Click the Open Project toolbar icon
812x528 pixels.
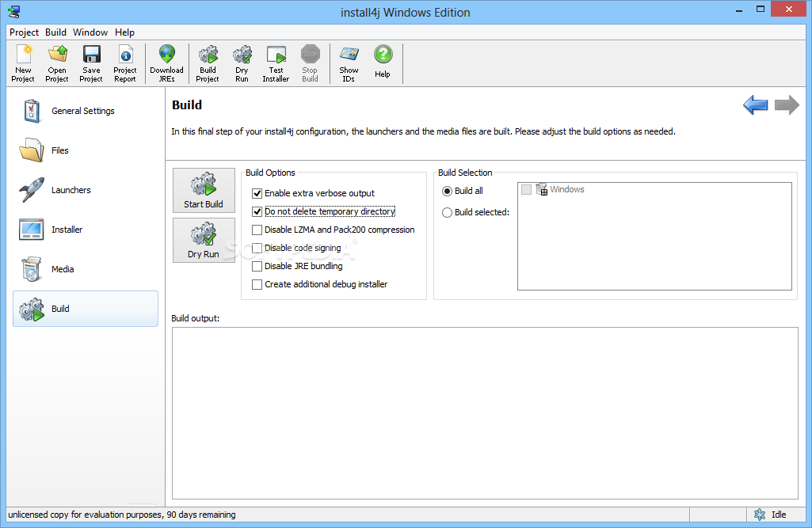[x=58, y=55]
